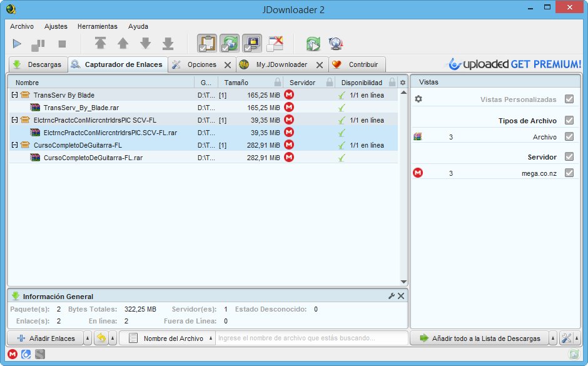The height and width of the screenshot is (366, 588).
Task: Click the reconnect now icon
Action: [x=313, y=44]
